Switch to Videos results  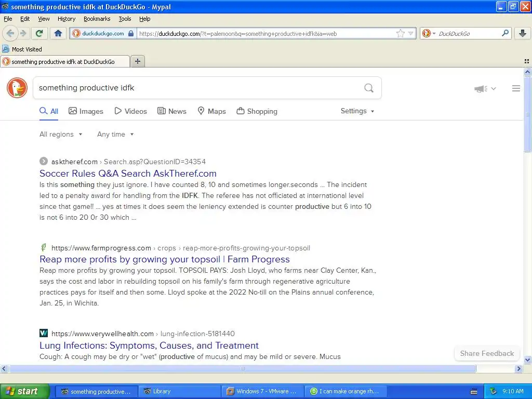(130, 111)
